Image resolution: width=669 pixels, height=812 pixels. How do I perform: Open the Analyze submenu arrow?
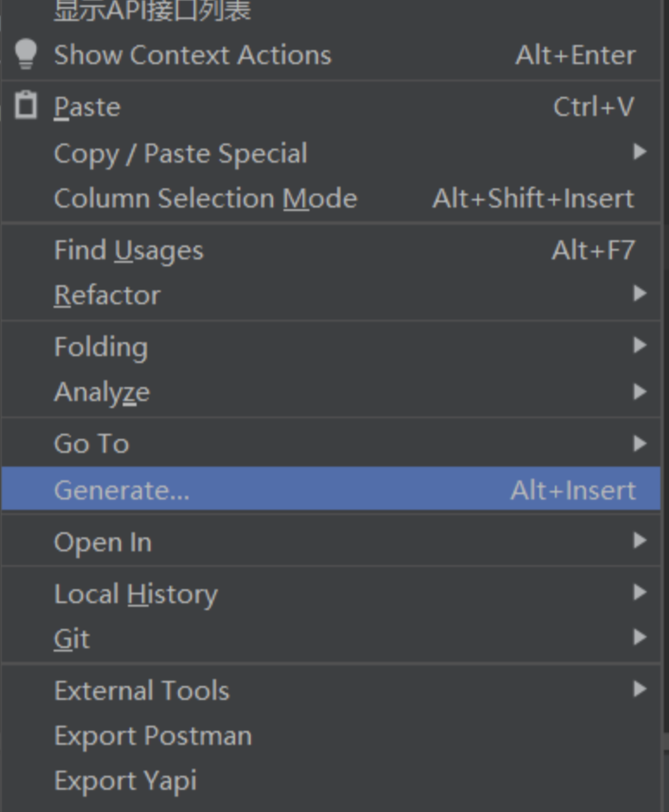[x=640, y=391]
